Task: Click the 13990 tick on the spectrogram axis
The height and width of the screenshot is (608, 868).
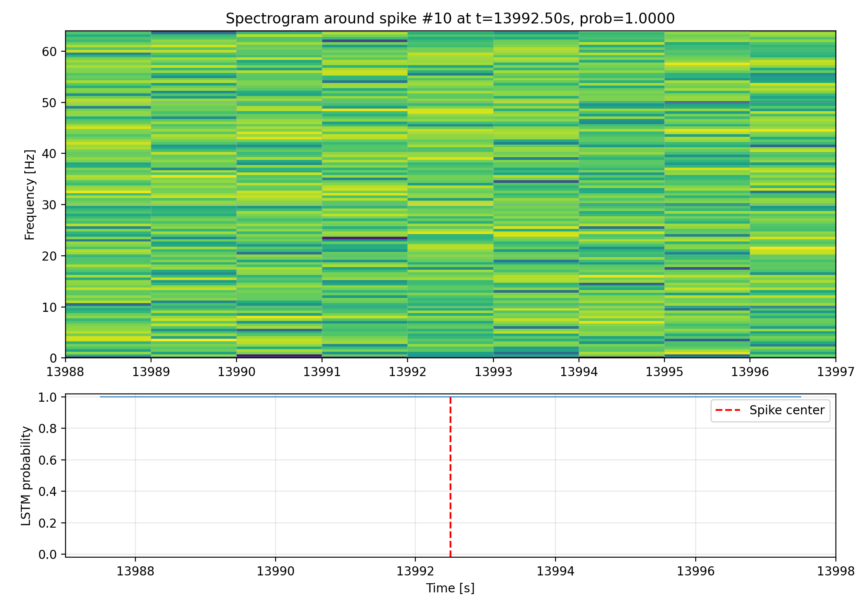Action: point(236,372)
